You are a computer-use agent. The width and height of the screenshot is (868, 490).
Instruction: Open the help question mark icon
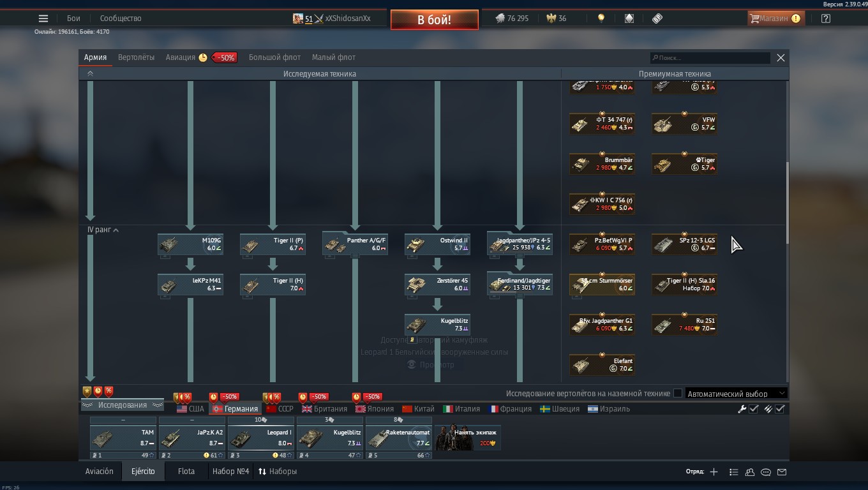click(826, 19)
